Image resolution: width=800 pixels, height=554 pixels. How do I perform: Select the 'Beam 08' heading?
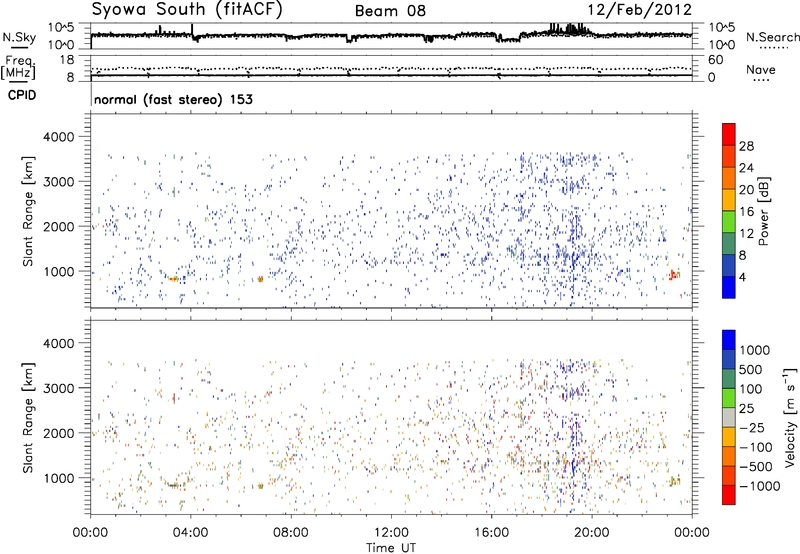click(390, 11)
